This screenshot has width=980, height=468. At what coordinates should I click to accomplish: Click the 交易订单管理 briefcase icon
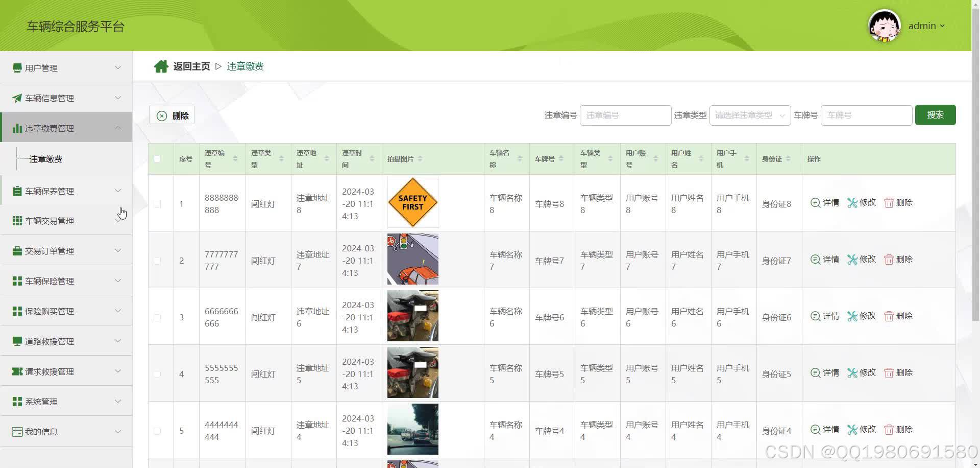[17, 251]
